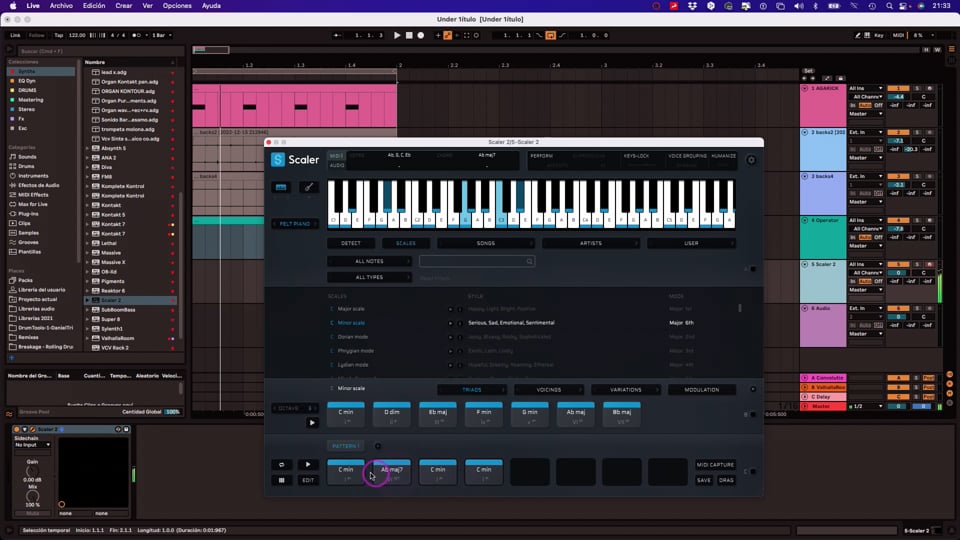Toggle the Key map mode switch
This screenshot has height=540, width=960.
pos(879,36)
